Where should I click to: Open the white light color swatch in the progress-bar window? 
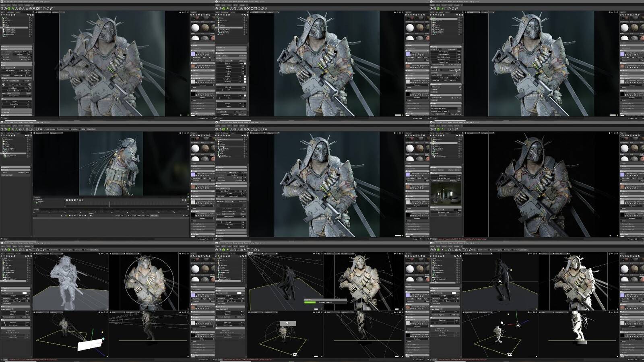(x=239, y=293)
